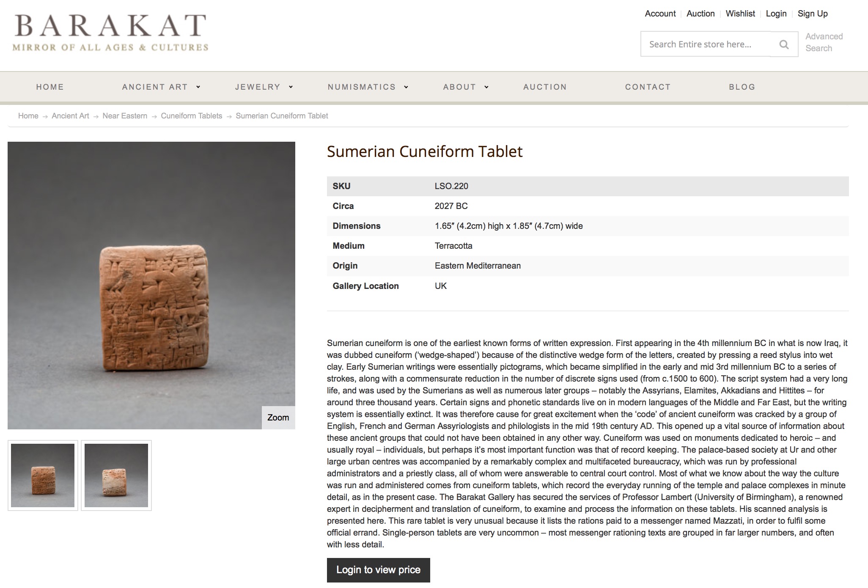Open the Advanced Search link

pyautogui.click(x=824, y=42)
